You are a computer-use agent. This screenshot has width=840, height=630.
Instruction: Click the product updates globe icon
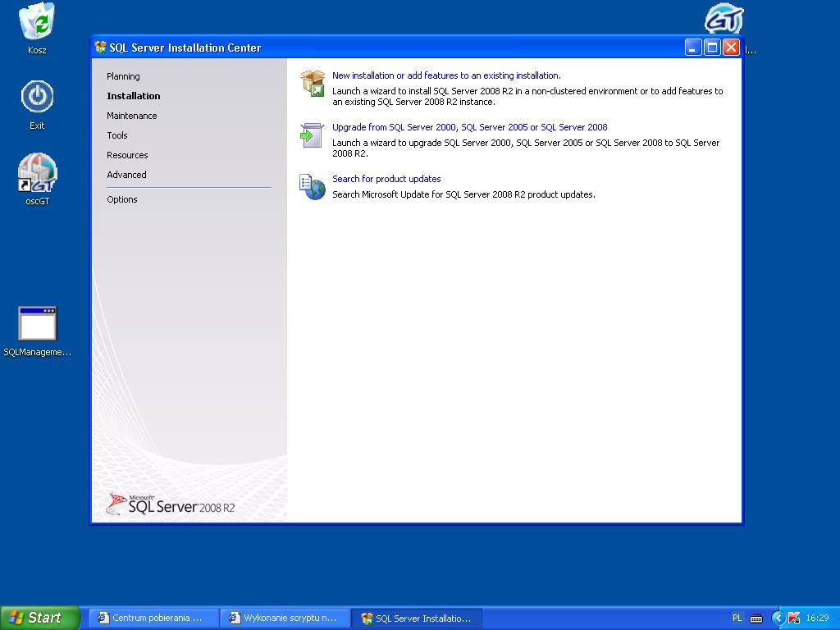313,187
